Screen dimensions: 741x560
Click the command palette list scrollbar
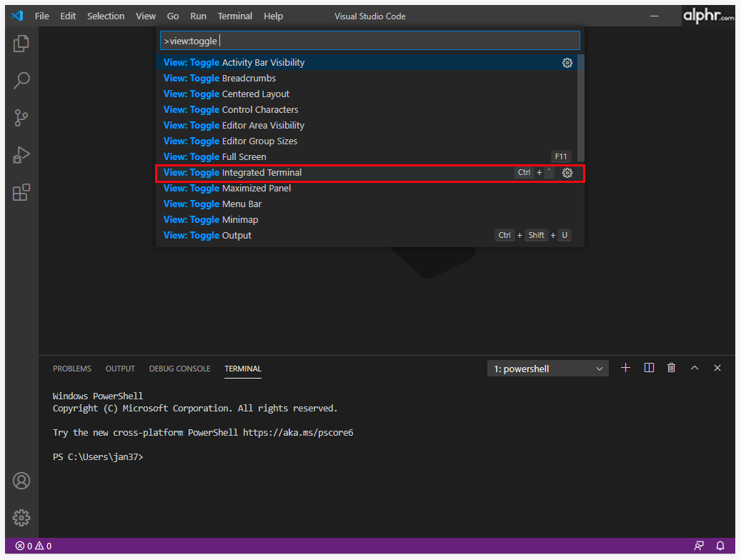click(581, 109)
